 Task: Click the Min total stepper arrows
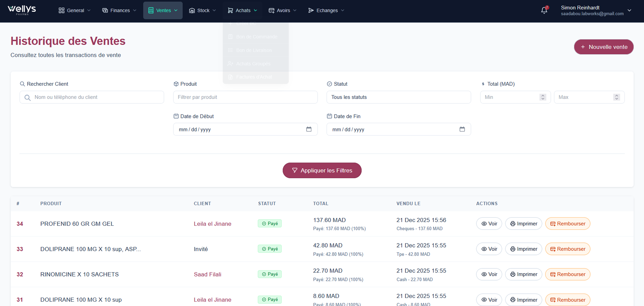tap(543, 97)
